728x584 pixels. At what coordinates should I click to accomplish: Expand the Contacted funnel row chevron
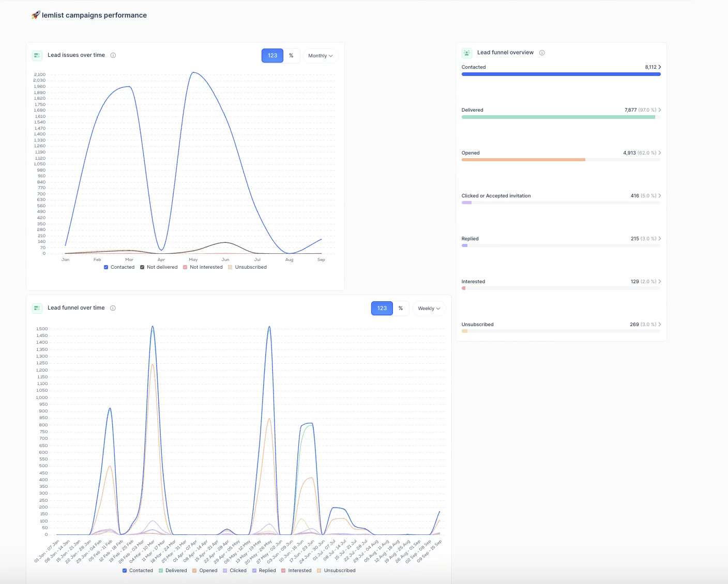(x=660, y=67)
